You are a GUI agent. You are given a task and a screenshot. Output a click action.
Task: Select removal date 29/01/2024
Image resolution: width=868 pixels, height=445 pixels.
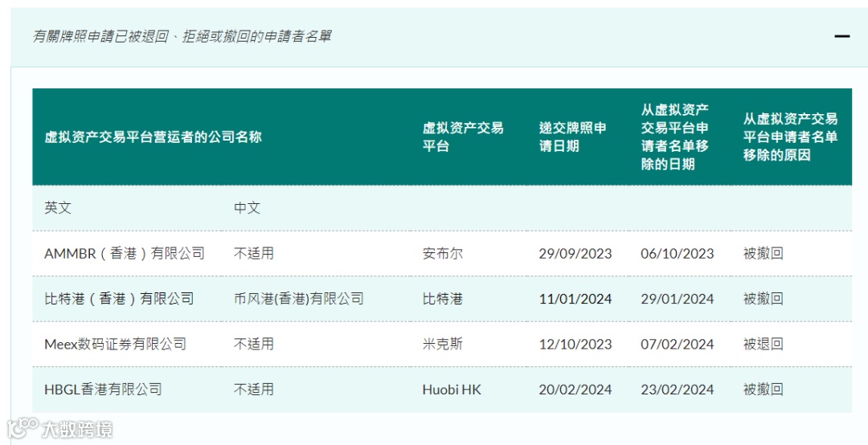[x=677, y=299]
